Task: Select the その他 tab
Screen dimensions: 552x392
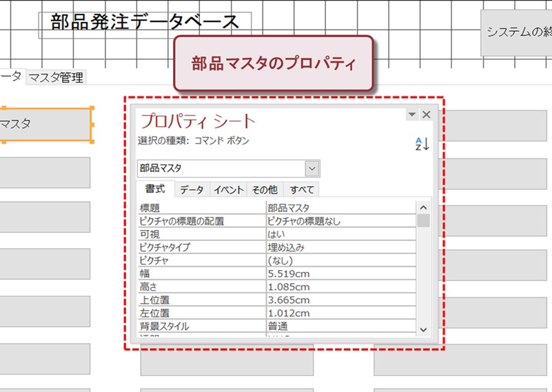Action: (264, 190)
